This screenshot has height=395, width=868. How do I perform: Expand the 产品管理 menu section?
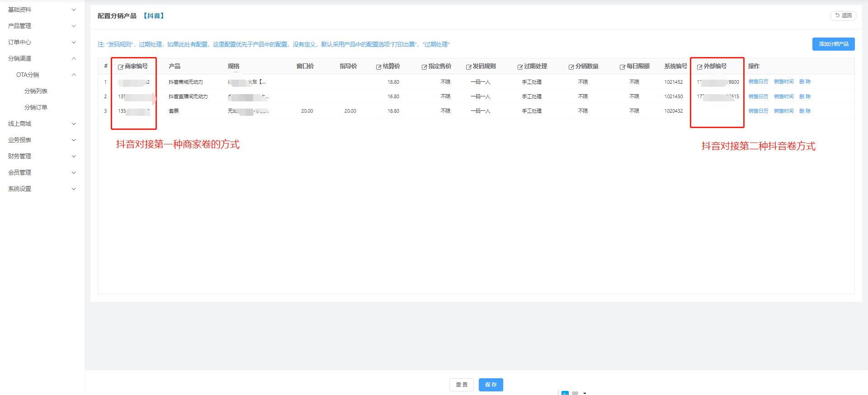pos(42,26)
